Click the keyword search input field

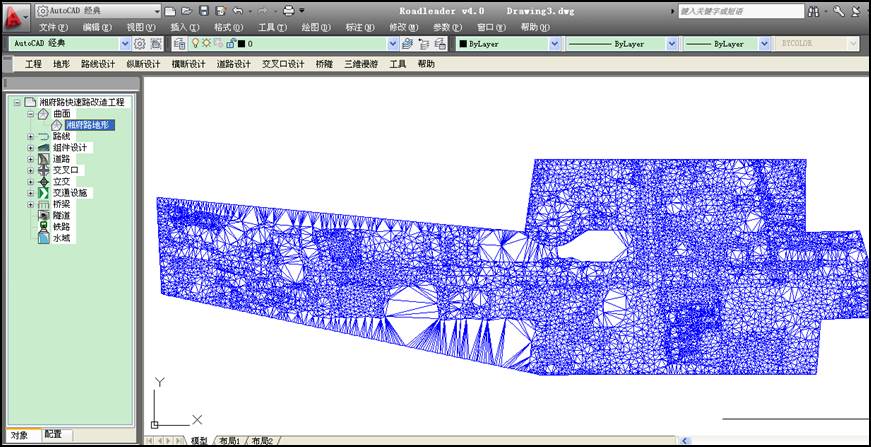pos(740,12)
